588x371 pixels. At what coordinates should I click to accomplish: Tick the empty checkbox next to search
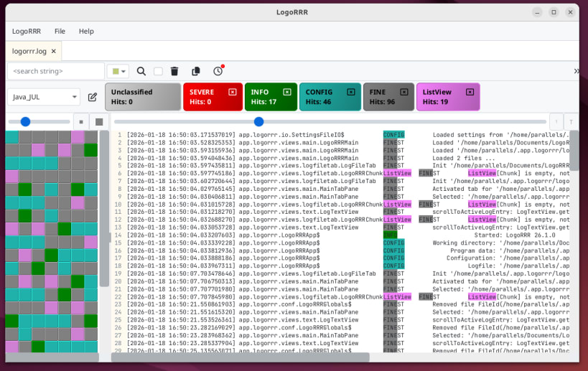pyautogui.click(x=158, y=71)
